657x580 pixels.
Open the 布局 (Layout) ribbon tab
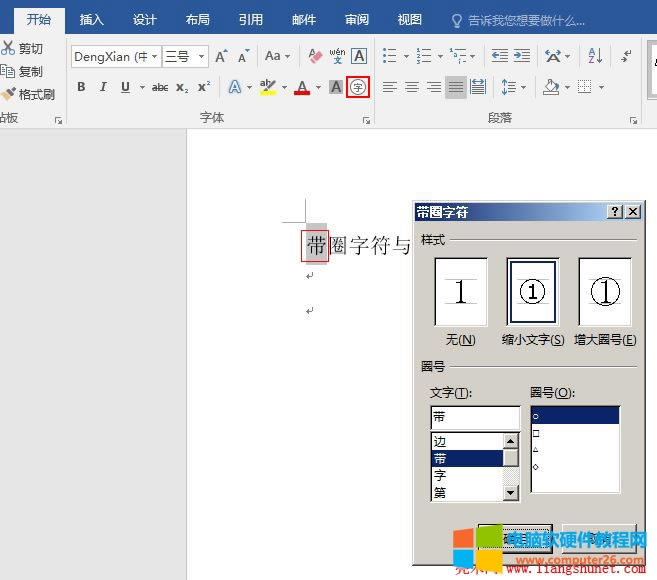(x=198, y=20)
